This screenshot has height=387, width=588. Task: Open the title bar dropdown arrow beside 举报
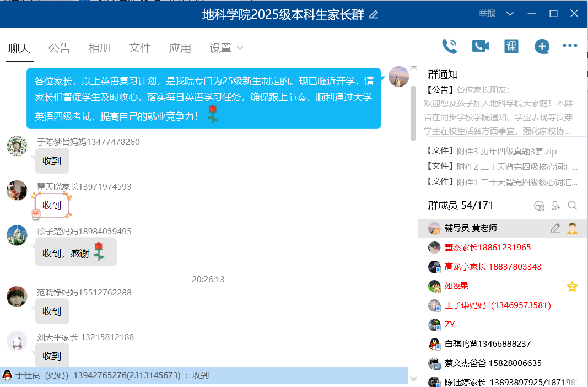(510, 14)
